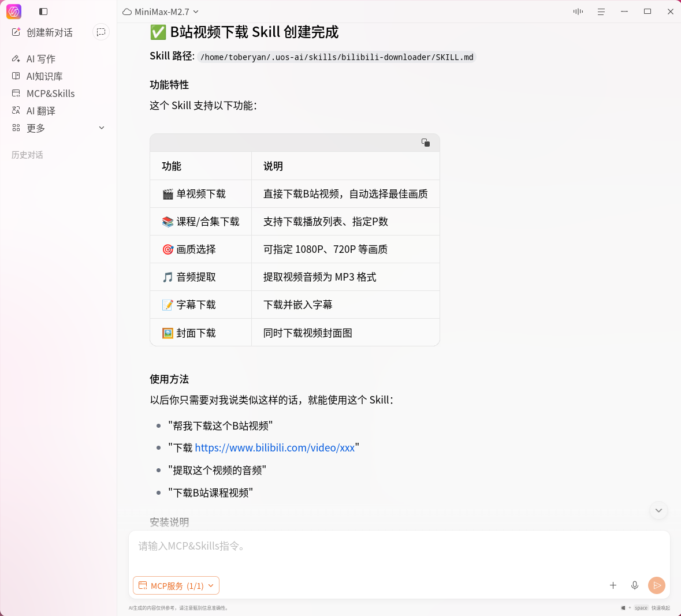Maximize the UOS AI window
Viewport: 681px width, 616px height.
coord(647,12)
